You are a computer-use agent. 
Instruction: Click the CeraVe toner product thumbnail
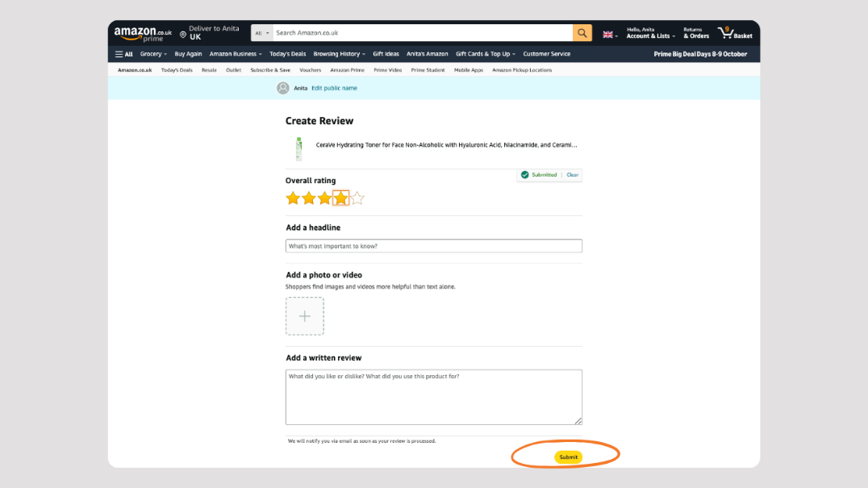tap(299, 149)
